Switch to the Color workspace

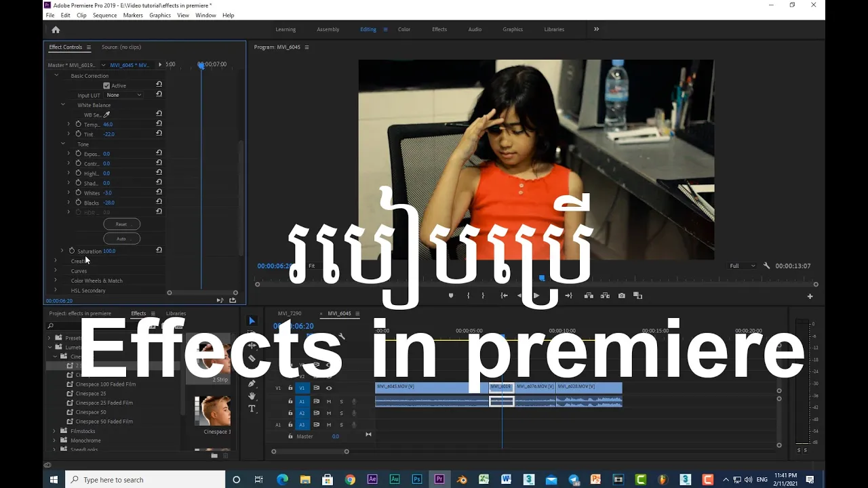[404, 29]
